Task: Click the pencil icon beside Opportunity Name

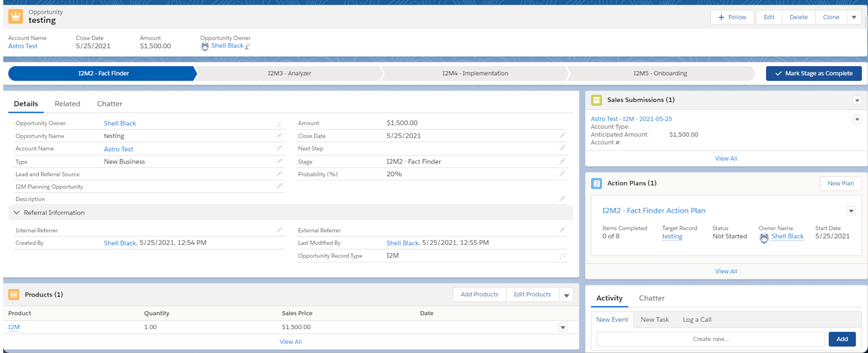Action: pyautogui.click(x=279, y=135)
